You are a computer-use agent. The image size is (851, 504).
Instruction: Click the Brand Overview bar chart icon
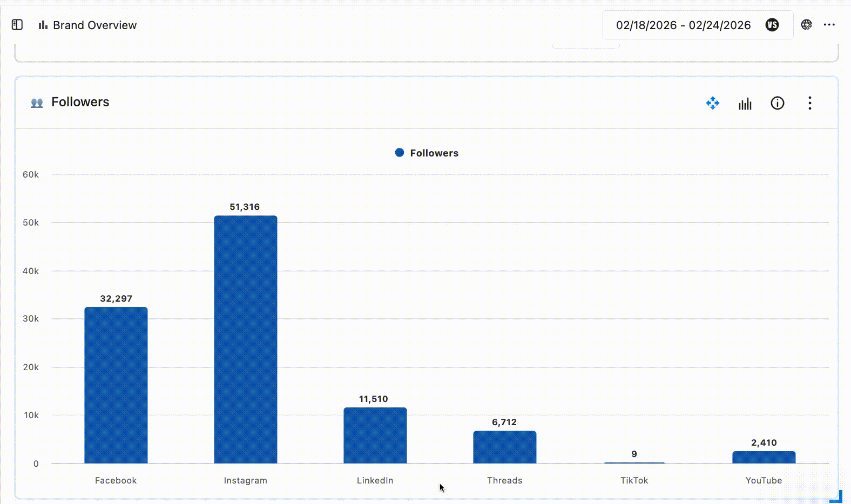[43, 25]
